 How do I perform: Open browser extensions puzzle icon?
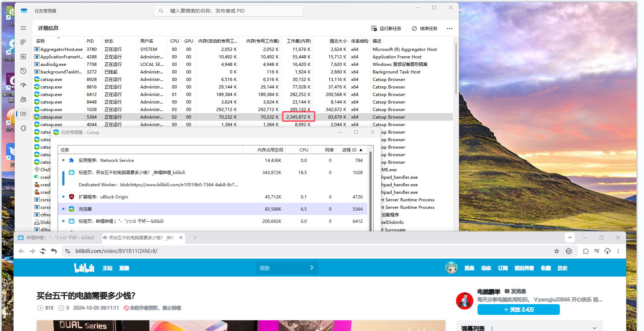[x=586, y=251]
